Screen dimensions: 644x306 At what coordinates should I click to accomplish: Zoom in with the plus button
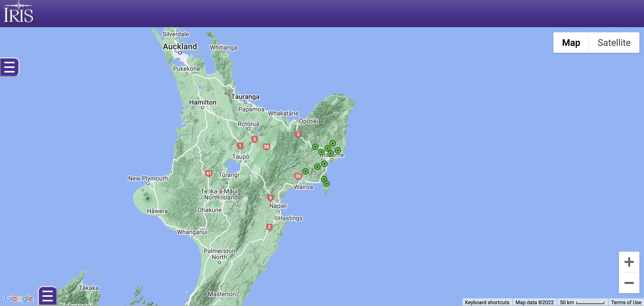click(629, 262)
